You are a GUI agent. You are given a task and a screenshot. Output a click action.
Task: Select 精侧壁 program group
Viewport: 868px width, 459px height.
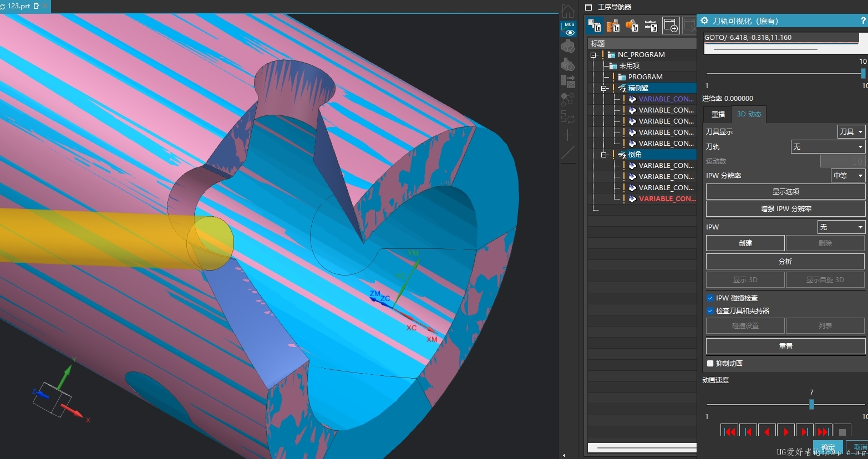(x=642, y=88)
